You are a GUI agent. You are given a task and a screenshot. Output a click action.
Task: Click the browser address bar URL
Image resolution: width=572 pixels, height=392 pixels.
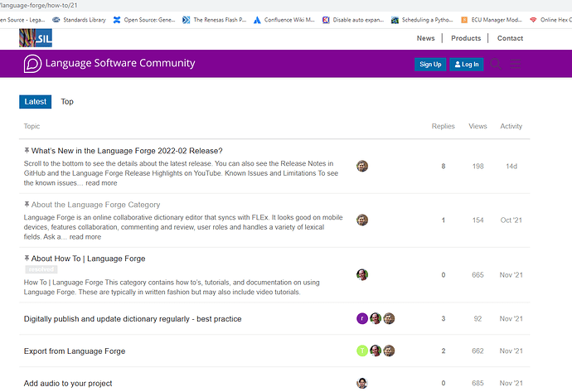39,6
